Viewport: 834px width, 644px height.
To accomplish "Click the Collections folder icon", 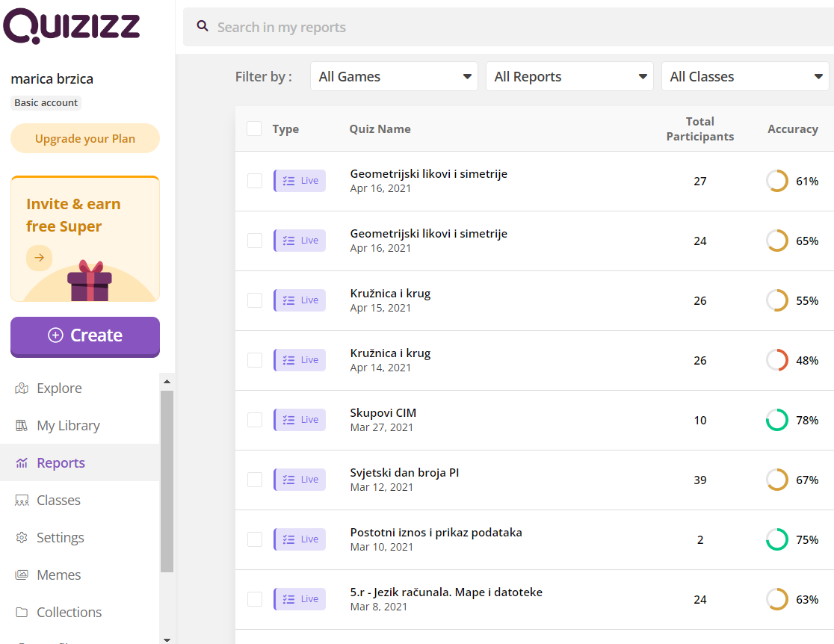I will pyautogui.click(x=22, y=613).
